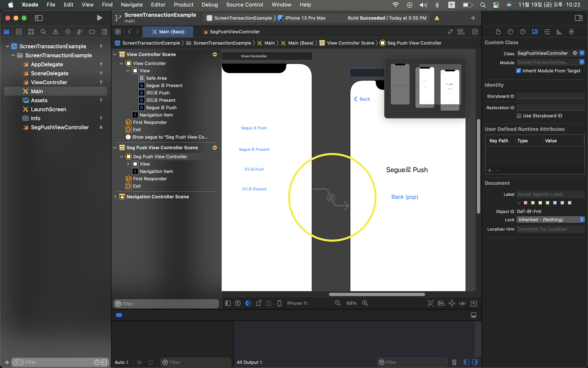Expand the Navigation Controller Scene
Screen dimensions: 588x368
click(x=115, y=196)
